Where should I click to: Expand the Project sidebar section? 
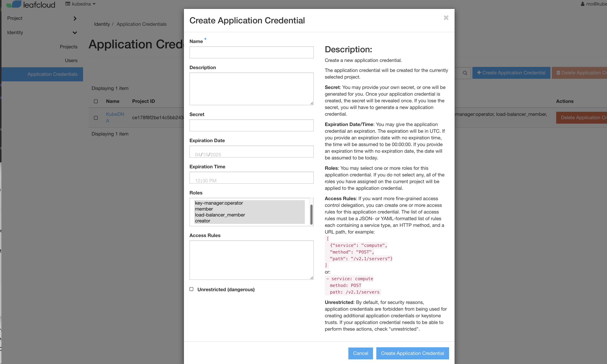[42, 18]
